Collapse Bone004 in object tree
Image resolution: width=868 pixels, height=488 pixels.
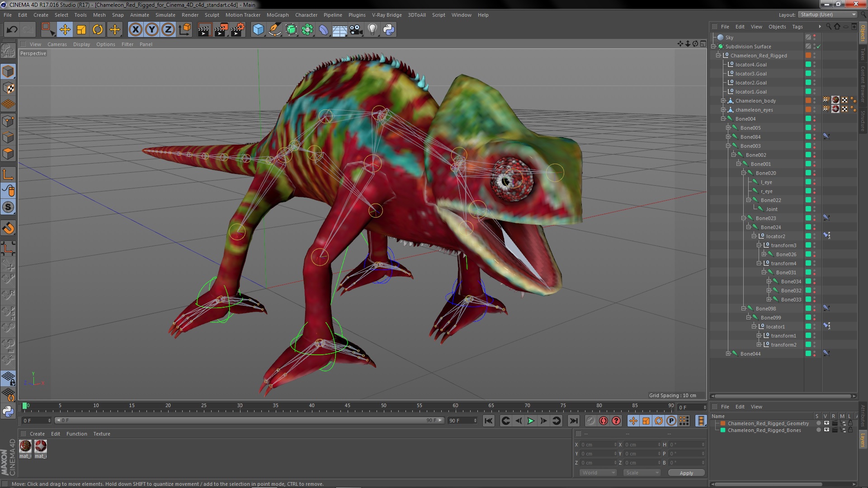[x=723, y=119]
